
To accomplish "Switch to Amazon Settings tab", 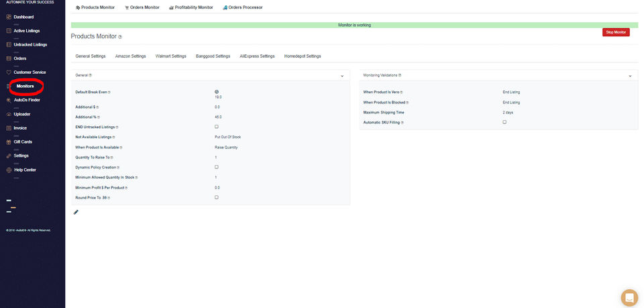I will [131, 56].
